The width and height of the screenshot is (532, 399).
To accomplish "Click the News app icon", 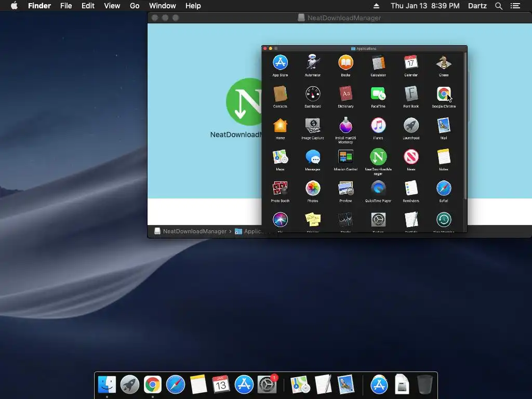I will tap(411, 157).
